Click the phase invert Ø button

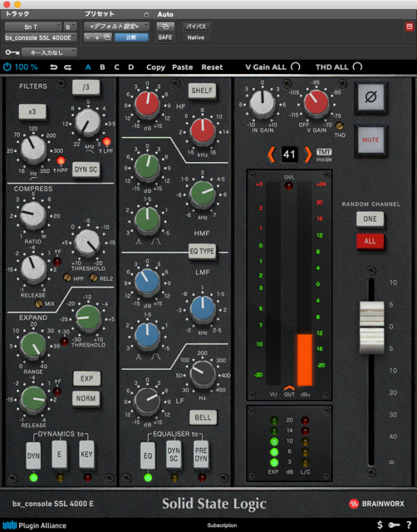370,98
